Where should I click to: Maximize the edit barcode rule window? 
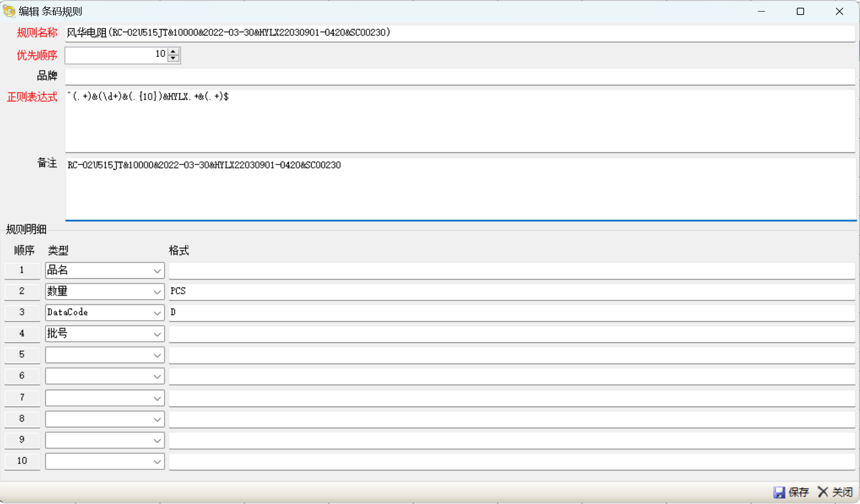point(800,12)
